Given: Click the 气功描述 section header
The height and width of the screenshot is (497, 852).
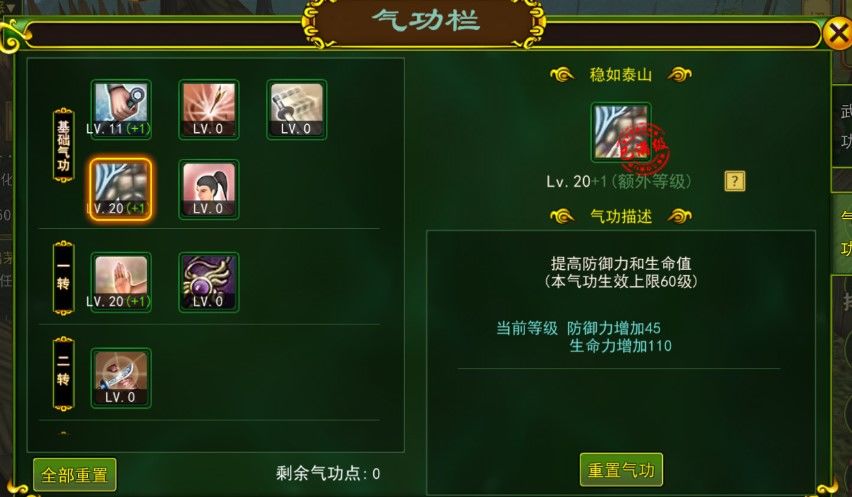Looking at the screenshot, I should 621,216.
